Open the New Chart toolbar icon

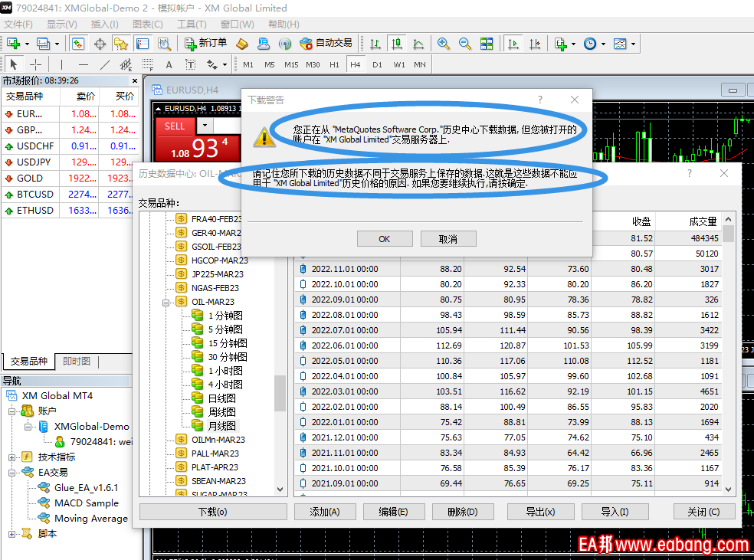tap(14, 44)
